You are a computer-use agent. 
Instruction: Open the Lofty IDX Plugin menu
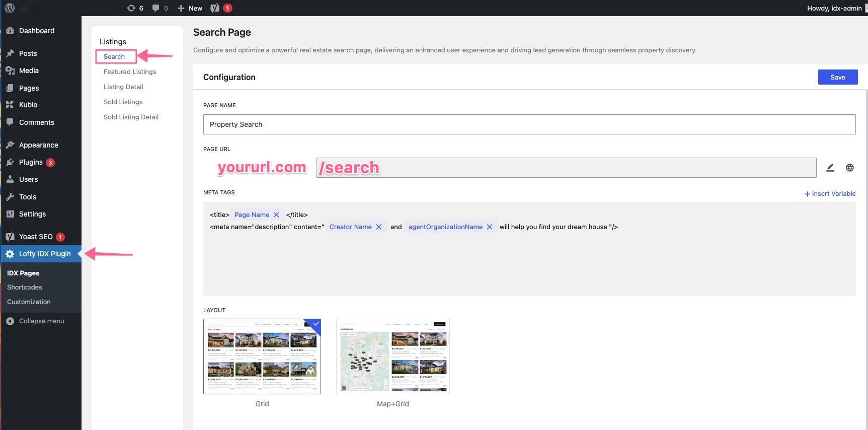(41, 254)
